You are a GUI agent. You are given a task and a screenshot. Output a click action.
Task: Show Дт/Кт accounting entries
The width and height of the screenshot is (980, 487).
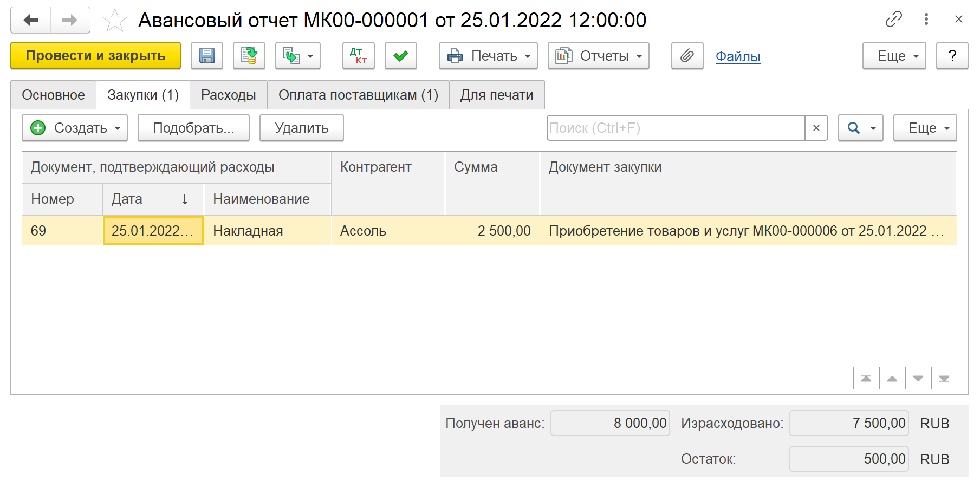pyautogui.click(x=359, y=56)
